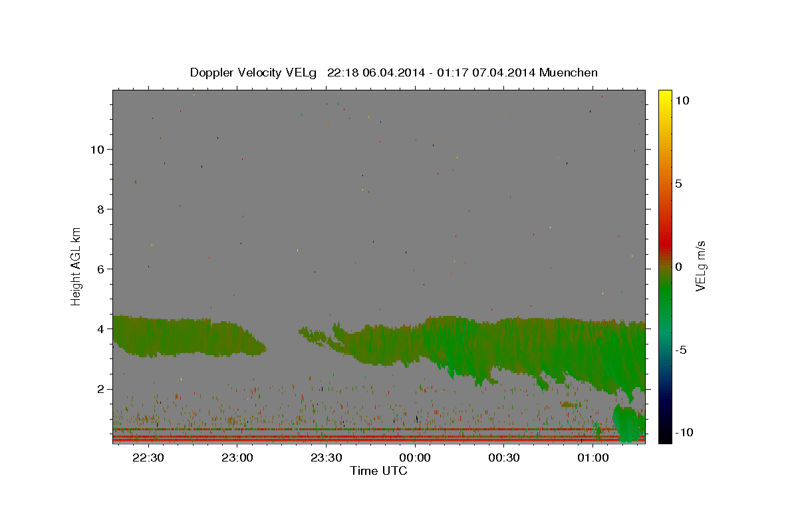Click the 00:00 time tick label
This screenshot has width=798, height=532.
tap(415, 458)
